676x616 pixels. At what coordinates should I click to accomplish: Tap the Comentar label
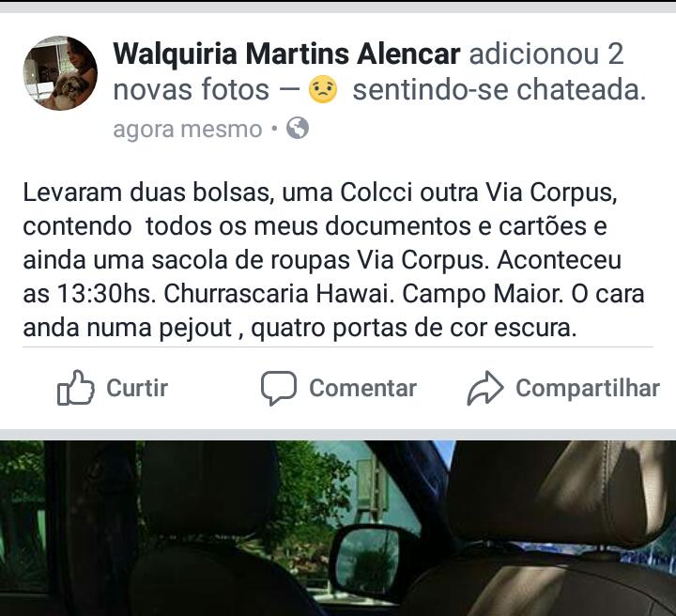point(362,388)
